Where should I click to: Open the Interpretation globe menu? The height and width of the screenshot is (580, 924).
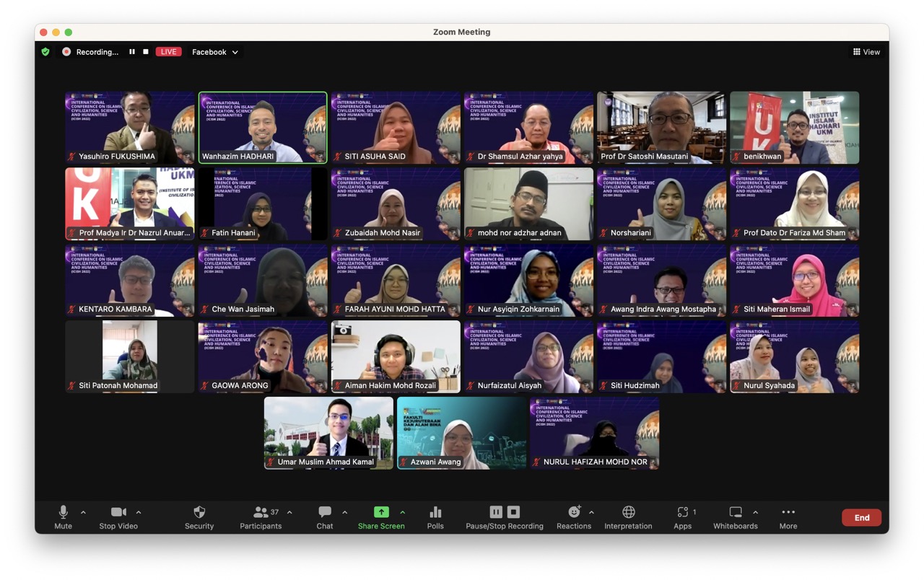point(628,517)
